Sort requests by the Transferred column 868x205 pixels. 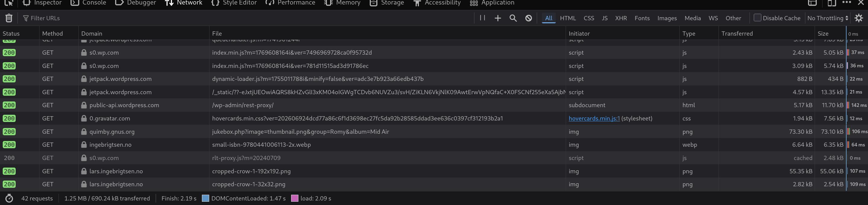737,34
